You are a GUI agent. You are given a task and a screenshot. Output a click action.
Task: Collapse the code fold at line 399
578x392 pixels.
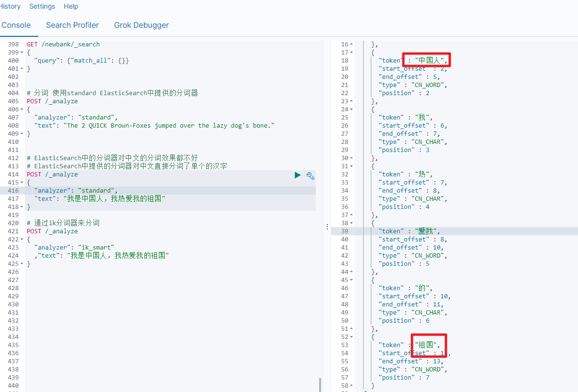tap(22, 53)
